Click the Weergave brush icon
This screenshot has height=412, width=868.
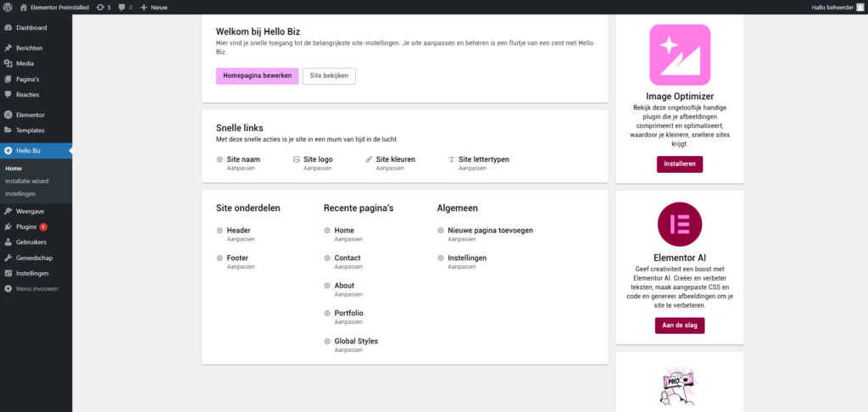click(x=8, y=212)
